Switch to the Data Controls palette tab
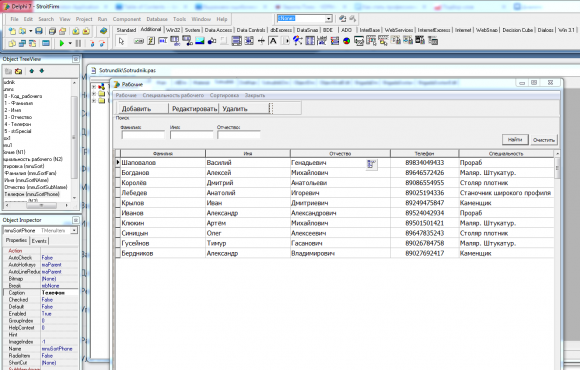This screenshot has height=370, width=580. [x=251, y=30]
